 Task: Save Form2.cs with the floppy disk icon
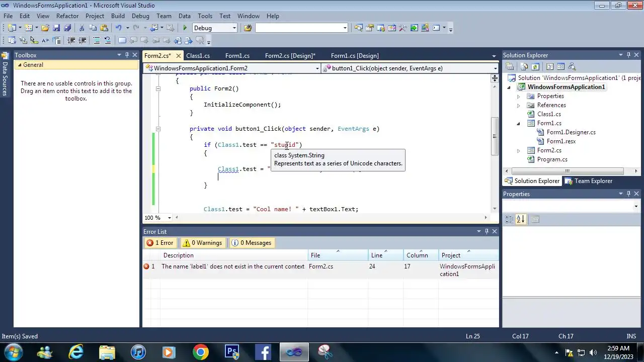(56, 28)
